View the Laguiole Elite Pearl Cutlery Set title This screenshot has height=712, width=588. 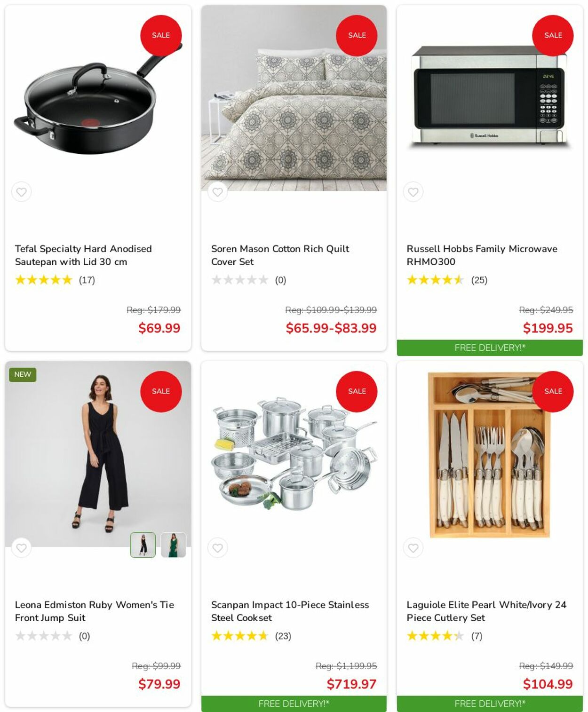point(486,611)
